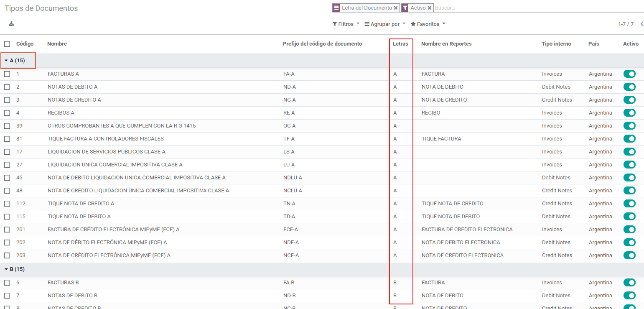Toggle Activo for FACTURAS B row
Image resolution: width=644 pixels, height=309 pixels.
click(x=629, y=283)
